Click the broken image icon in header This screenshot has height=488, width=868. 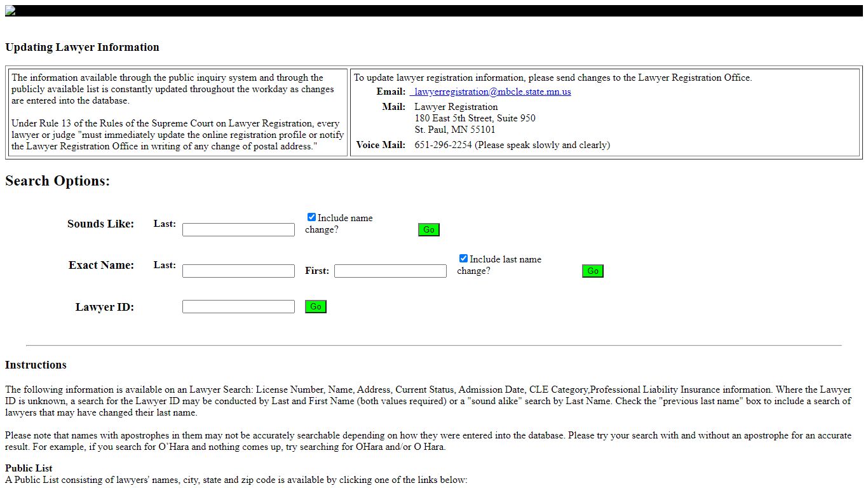pos(10,11)
